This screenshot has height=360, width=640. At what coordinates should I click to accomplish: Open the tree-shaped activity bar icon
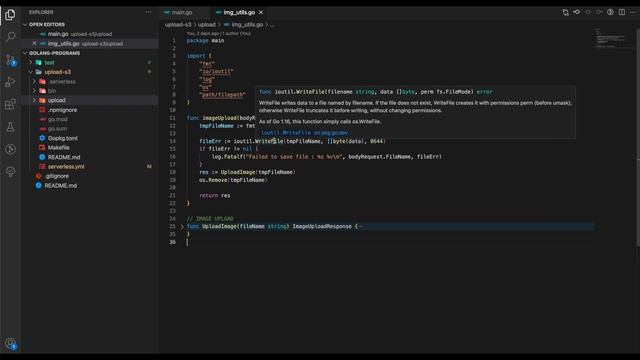[x=10, y=171]
